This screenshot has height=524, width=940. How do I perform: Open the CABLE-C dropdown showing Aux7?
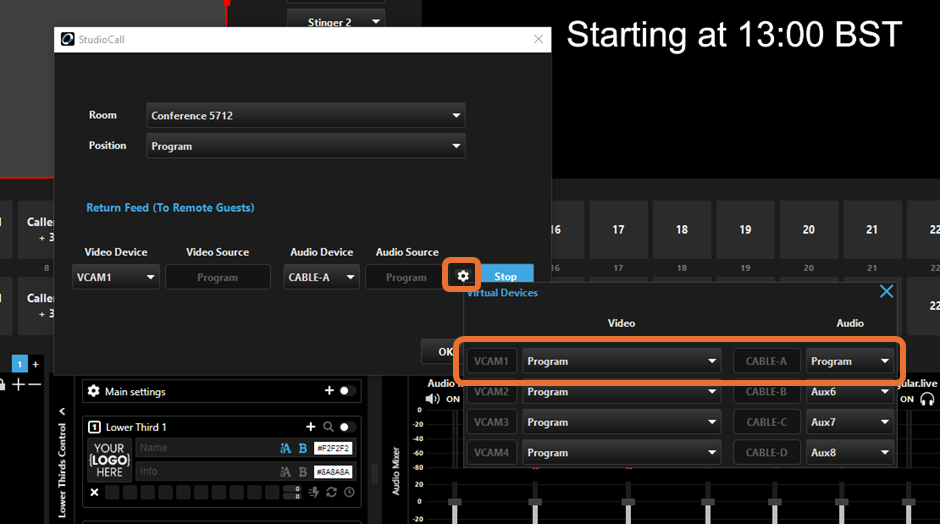click(x=850, y=422)
